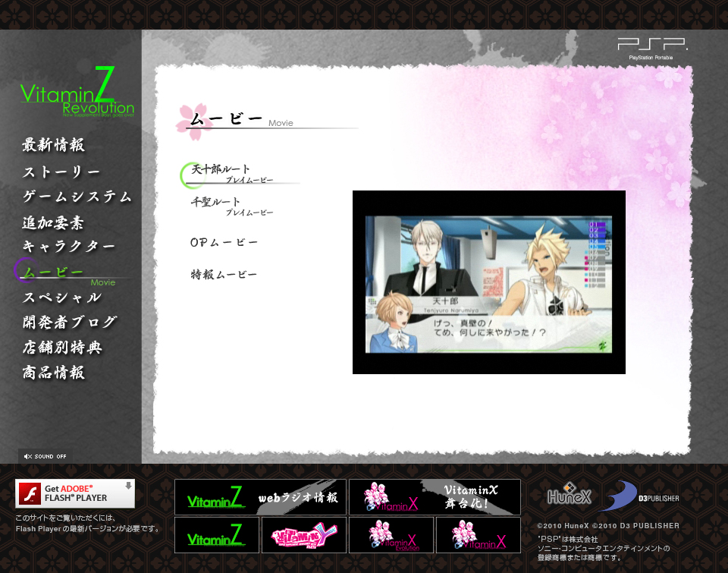Toggle the SOUND OFF button
This screenshot has height=573, width=728.
[x=45, y=456]
